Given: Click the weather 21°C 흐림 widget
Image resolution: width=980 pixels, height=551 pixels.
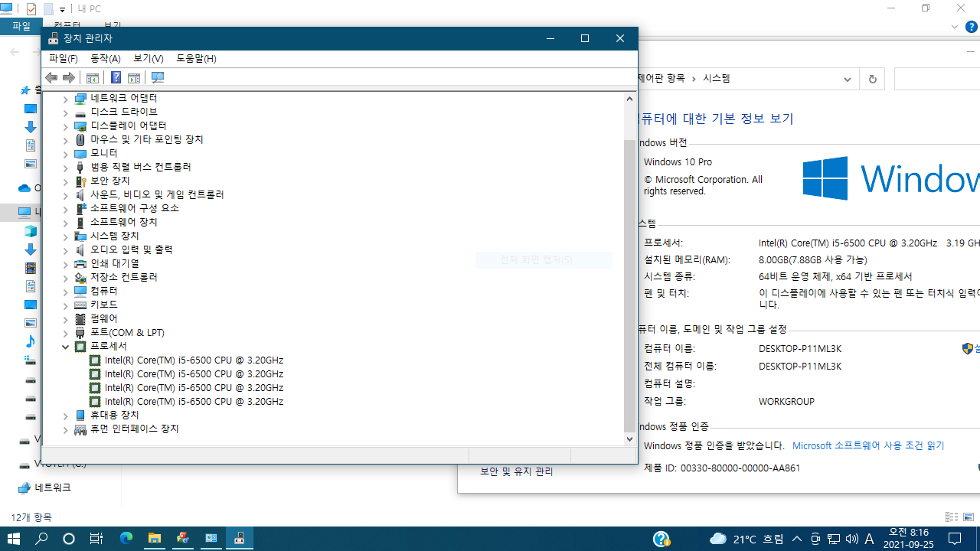Looking at the screenshot, I should point(746,539).
